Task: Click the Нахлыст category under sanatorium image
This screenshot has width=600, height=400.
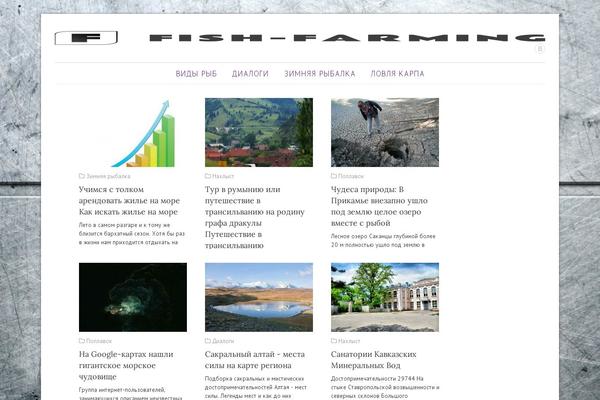Action: point(349,341)
